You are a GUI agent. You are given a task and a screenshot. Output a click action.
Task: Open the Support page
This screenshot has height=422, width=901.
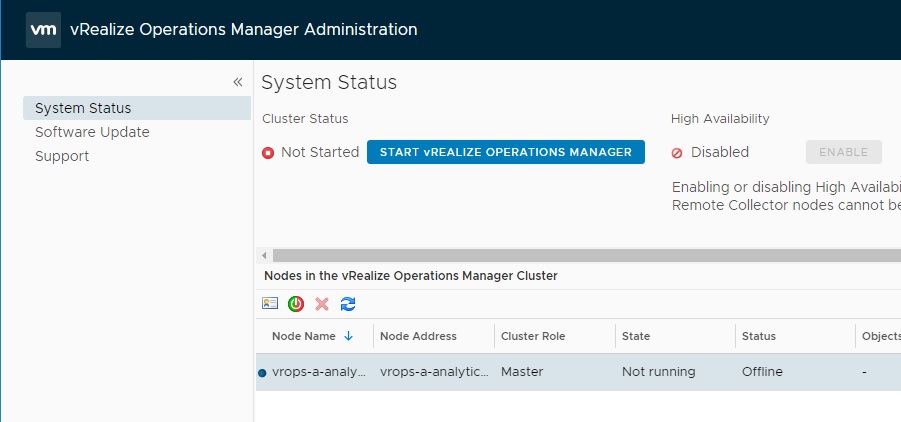pyautogui.click(x=62, y=156)
